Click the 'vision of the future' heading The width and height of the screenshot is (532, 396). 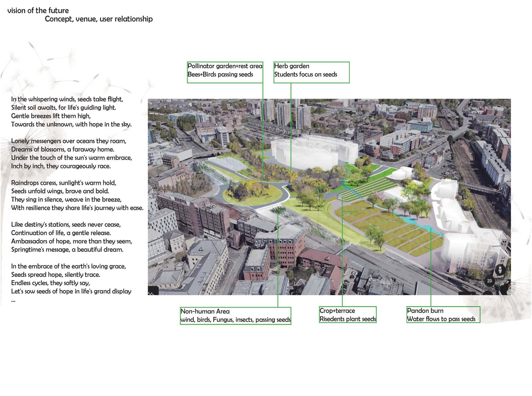38,11
